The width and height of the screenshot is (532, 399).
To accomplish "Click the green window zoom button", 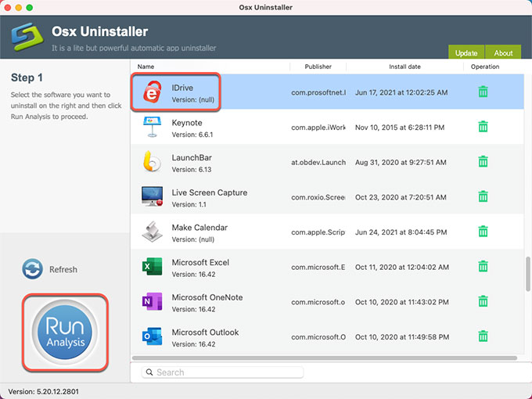I will coord(30,8).
